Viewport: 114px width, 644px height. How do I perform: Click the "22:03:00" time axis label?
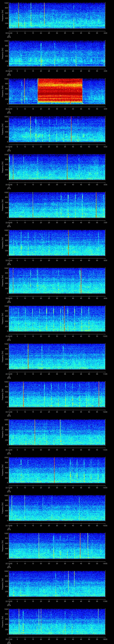pos(9,109)
